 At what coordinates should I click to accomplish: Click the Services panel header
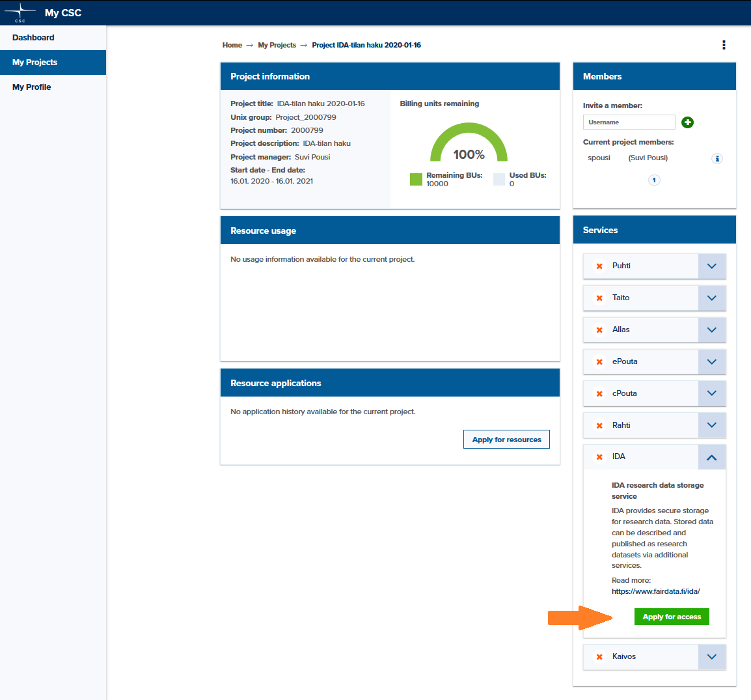654,230
